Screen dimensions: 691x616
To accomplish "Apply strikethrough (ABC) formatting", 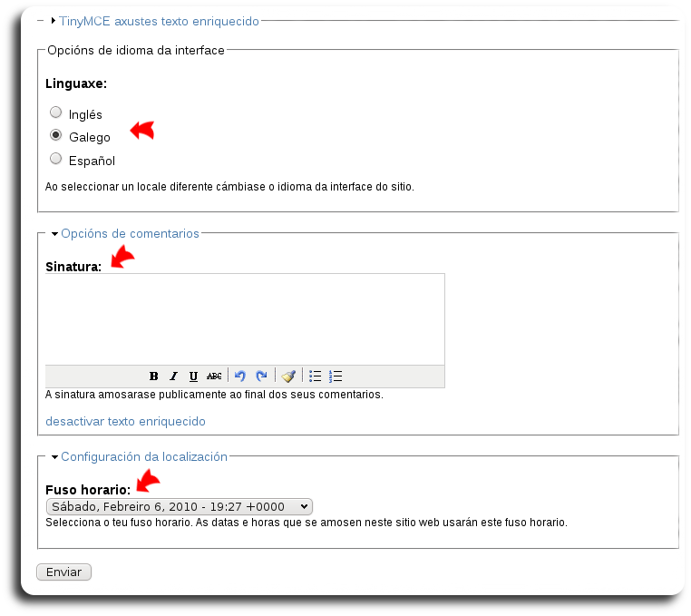I will click(x=214, y=376).
